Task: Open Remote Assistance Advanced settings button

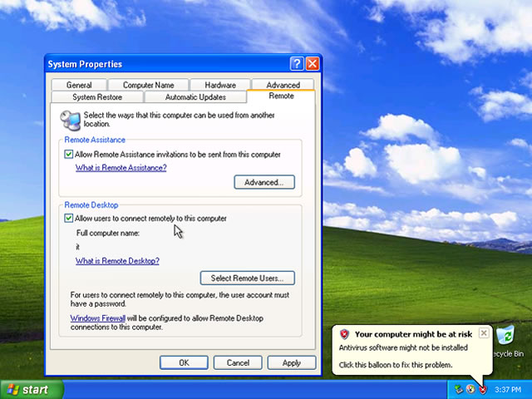Action: 264,182
